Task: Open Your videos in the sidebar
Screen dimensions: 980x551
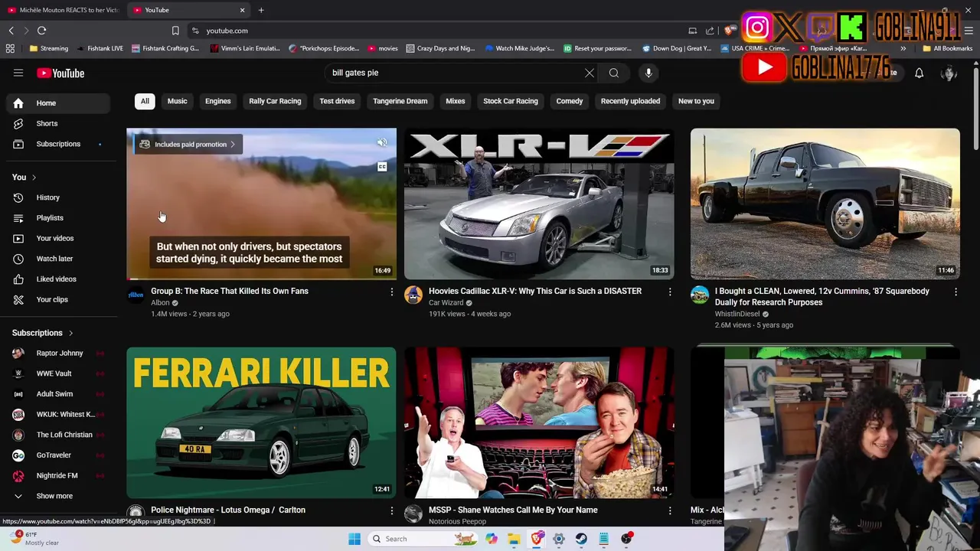Action: 58,238
